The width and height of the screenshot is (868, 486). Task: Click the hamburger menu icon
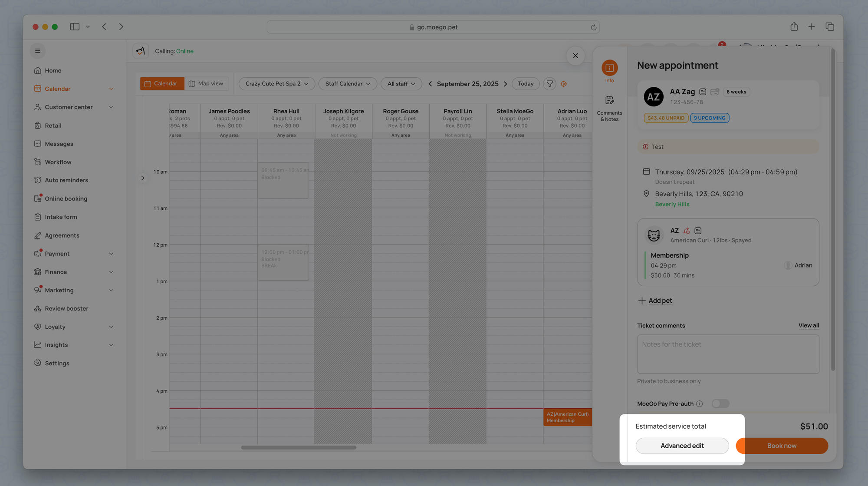(x=38, y=51)
